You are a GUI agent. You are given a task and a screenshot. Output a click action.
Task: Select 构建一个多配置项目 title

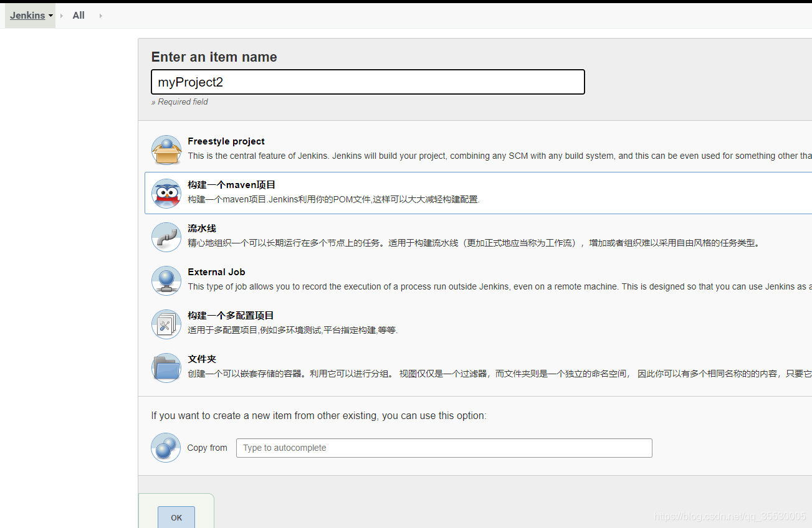(231, 316)
